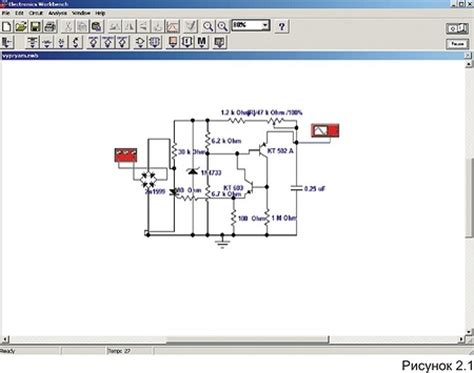The width and height of the screenshot is (474, 373).
Task: Toggle the simulation power switch
Action: (457, 29)
